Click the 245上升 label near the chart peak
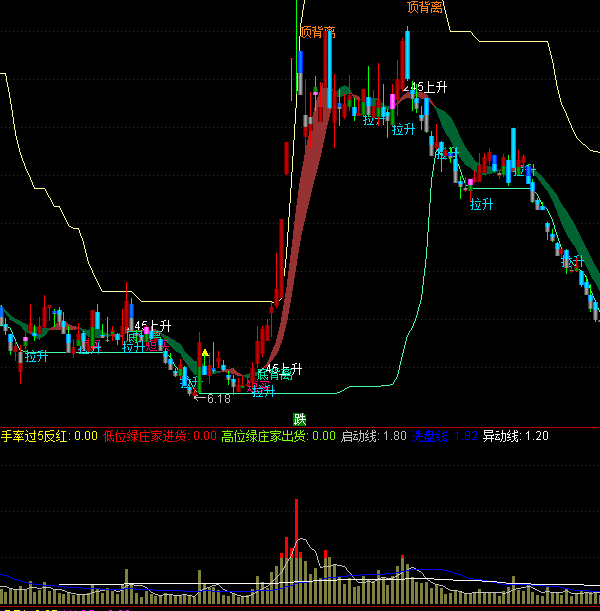 point(425,88)
